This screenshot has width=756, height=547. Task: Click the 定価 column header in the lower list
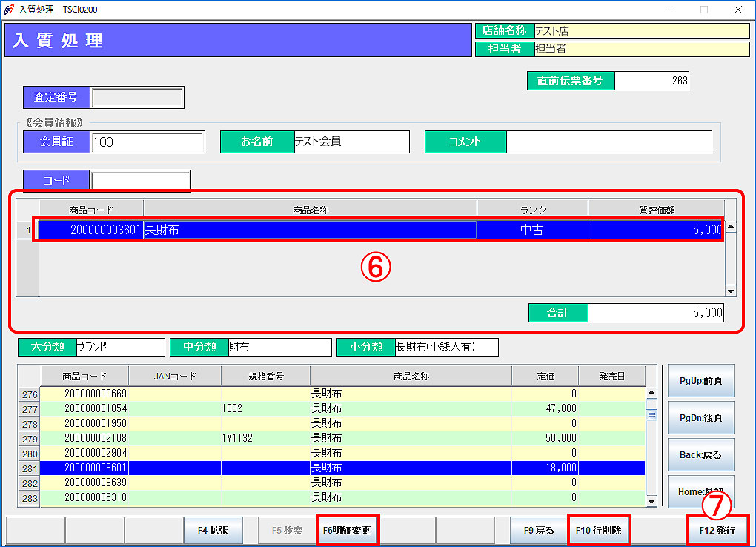(545, 377)
